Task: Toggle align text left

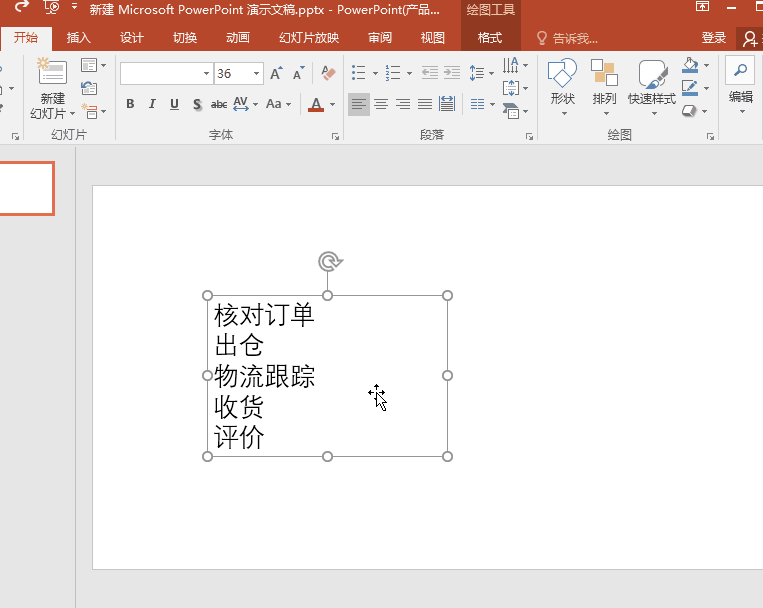Action: coord(359,104)
